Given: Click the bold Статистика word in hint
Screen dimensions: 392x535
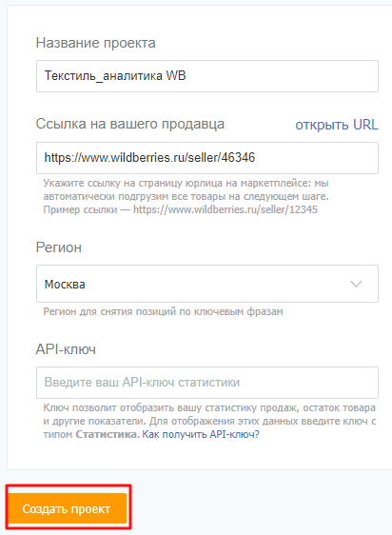Looking at the screenshot, I should 106,434.
